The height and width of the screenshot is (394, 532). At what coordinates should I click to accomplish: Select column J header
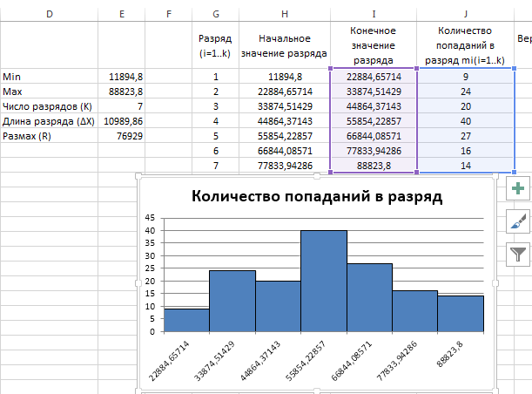tap(466, 14)
